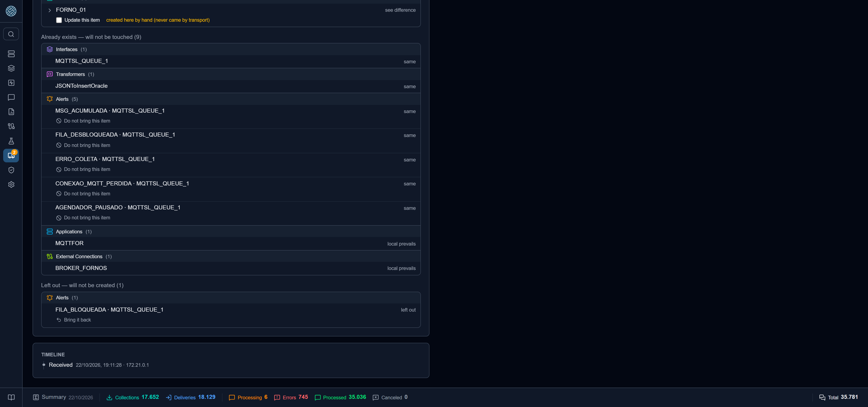Viewport: 868px width, 407px height.
Task: Click the Received timeline marker dot
Action: [44, 365]
